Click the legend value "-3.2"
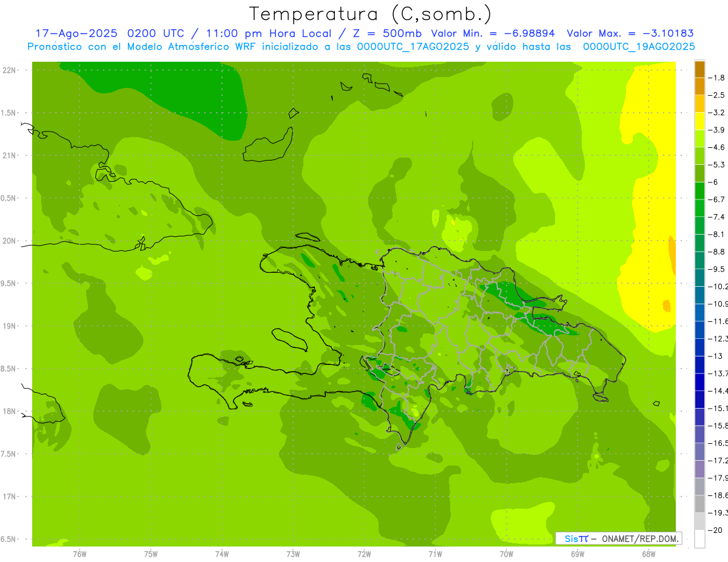 pyautogui.click(x=716, y=113)
